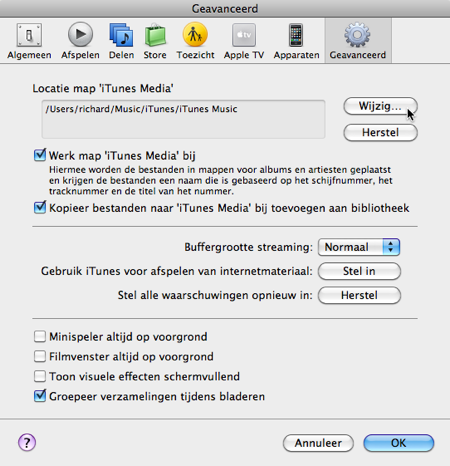Enable 'Toon visuele effecten schermvullend'
This screenshot has width=450, height=466.
pyautogui.click(x=40, y=376)
